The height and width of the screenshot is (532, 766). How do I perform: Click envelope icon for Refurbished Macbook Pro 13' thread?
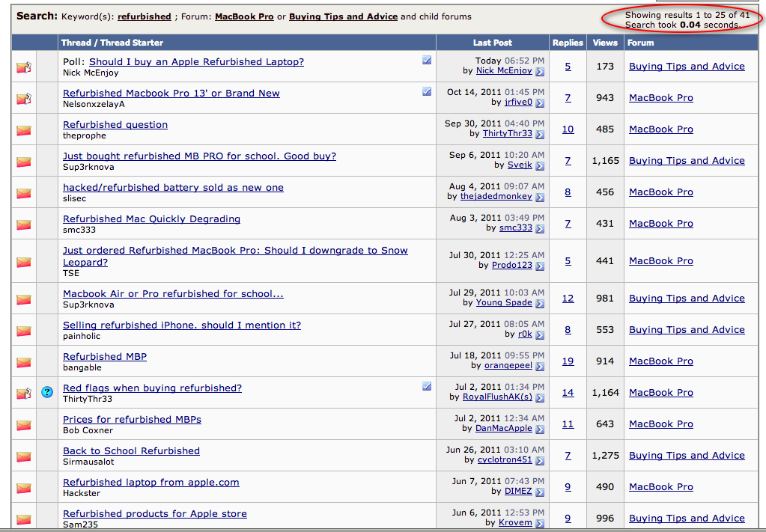tap(24, 99)
